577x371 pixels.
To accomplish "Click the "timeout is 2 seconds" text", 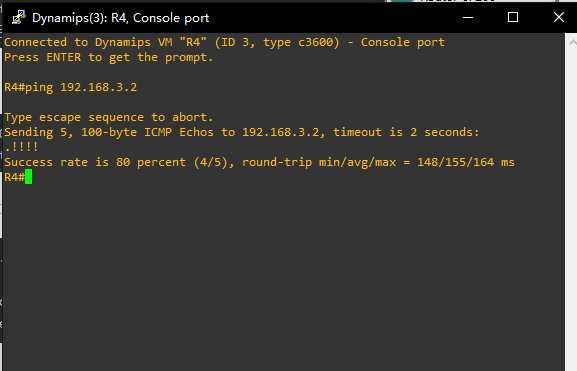I will tap(404, 132).
